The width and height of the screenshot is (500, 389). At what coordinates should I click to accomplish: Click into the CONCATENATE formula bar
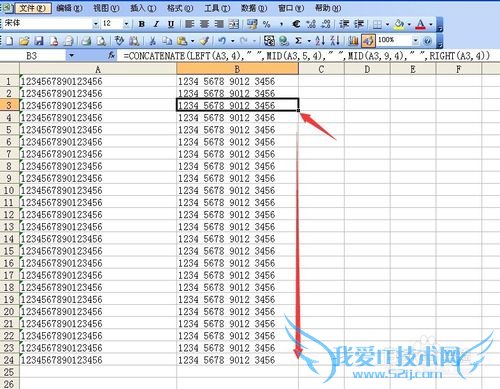(307, 56)
